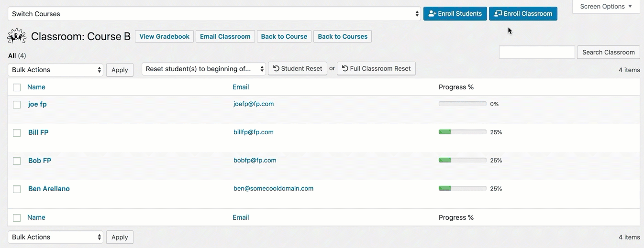Viewport: 644px width, 248px height.
Task: Open the Switch Courses dropdown
Action: 214,14
